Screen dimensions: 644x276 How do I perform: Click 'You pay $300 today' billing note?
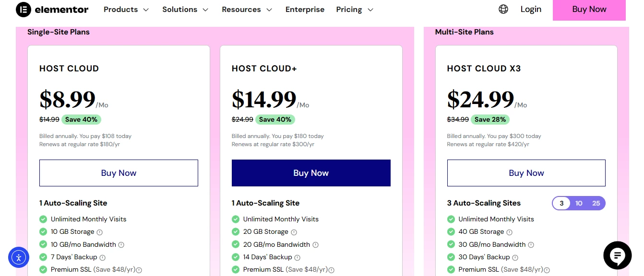click(515, 136)
